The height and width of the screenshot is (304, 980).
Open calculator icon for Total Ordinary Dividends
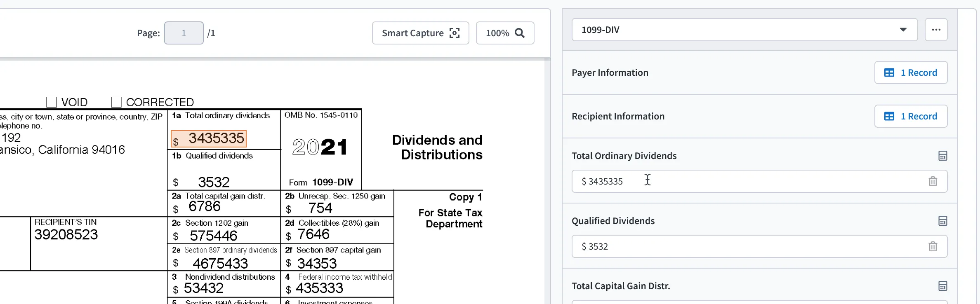[x=942, y=156]
